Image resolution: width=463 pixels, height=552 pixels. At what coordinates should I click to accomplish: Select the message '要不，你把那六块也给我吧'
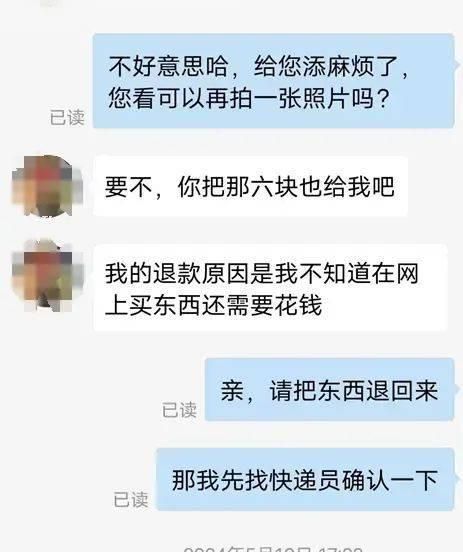click(250, 186)
